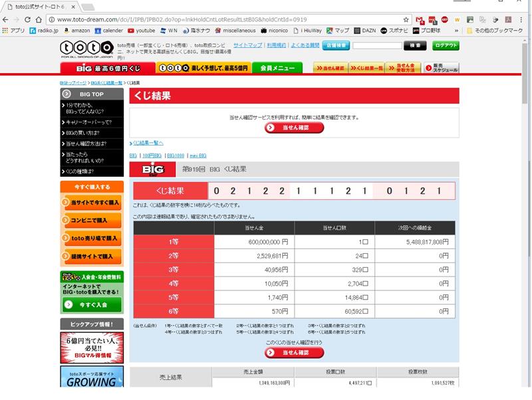The width and height of the screenshot is (532, 400).
Task: Click the yellow くじ結果一覧 header button
Action: [x=366, y=68]
